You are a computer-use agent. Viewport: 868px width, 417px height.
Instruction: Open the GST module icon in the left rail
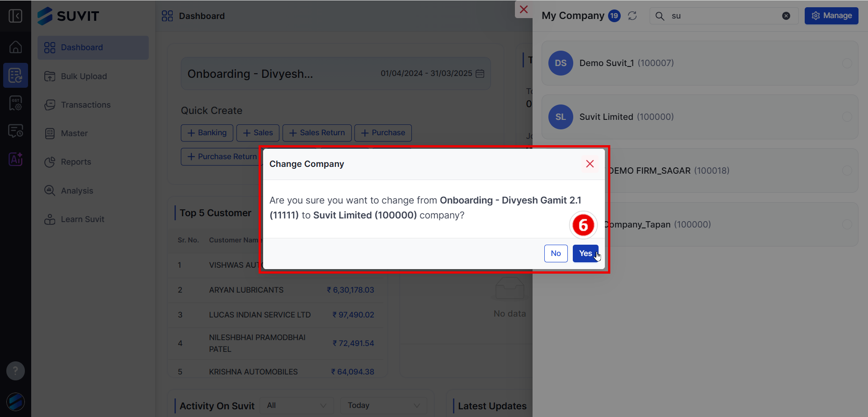15,103
